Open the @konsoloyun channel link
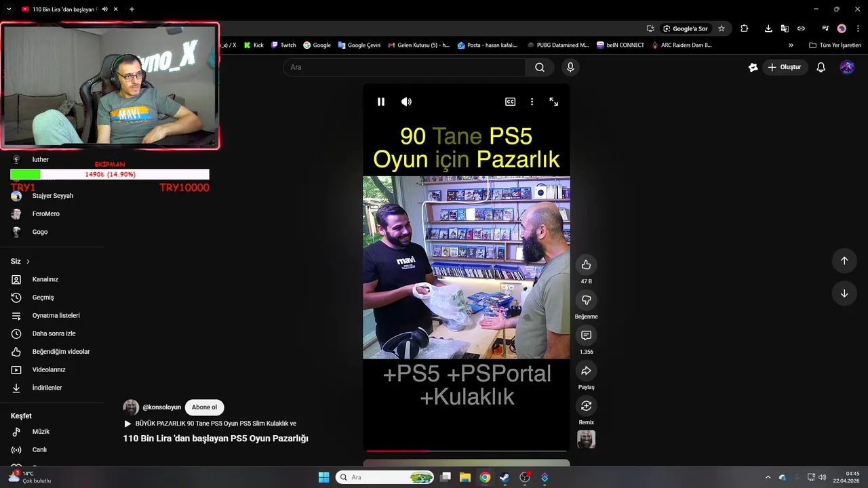This screenshot has height=488, width=868. pos(161,407)
